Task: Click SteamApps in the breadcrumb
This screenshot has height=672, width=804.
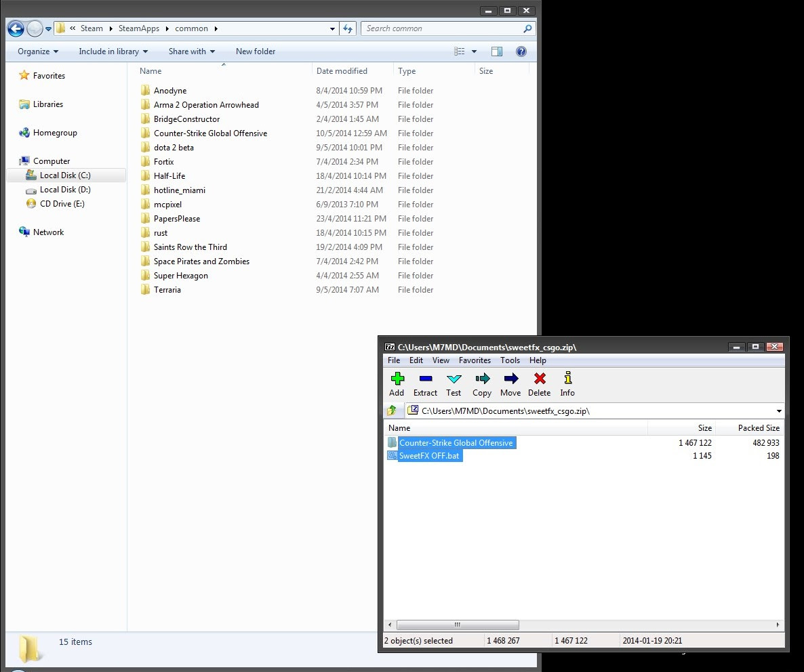Action: pyautogui.click(x=138, y=28)
